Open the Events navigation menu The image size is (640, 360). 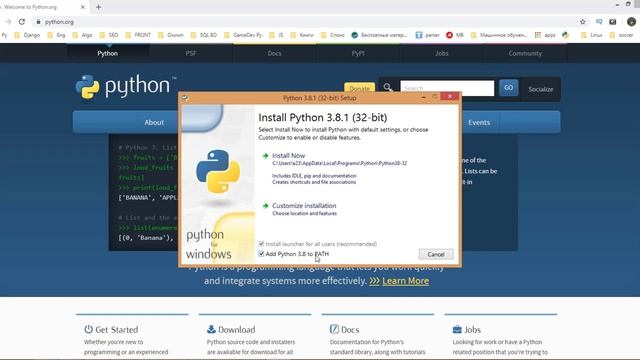479,122
